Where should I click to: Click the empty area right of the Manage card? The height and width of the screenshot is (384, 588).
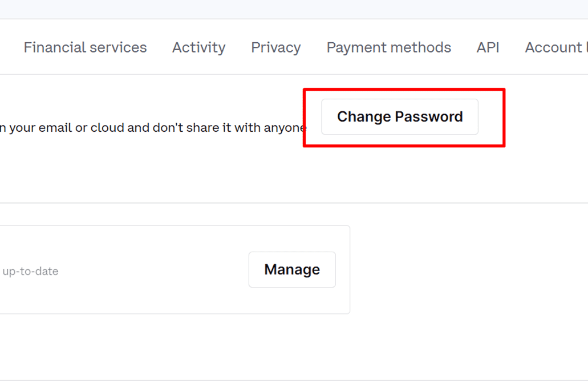coord(468,269)
